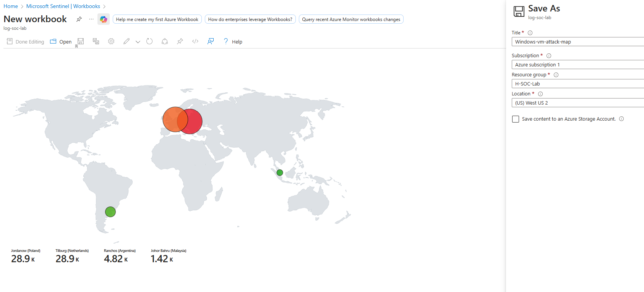Screen dimensions: 644x292
Task: Click the Save workbook icon
Action: 81,41
